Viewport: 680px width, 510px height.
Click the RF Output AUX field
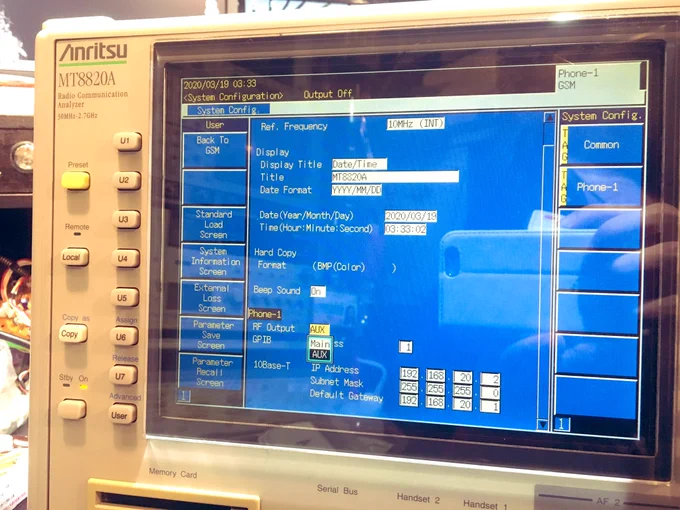coord(320,330)
